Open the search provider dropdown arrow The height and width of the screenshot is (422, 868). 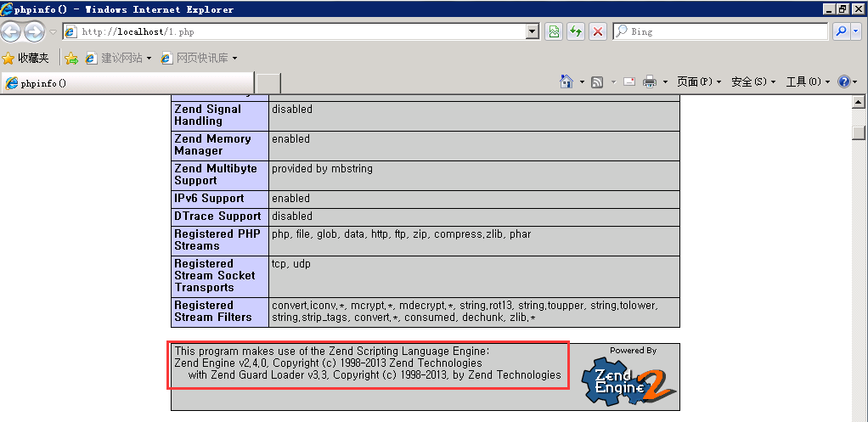857,31
